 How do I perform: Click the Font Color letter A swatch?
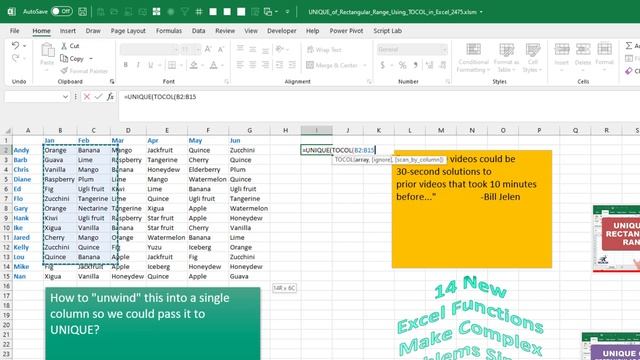click(213, 65)
